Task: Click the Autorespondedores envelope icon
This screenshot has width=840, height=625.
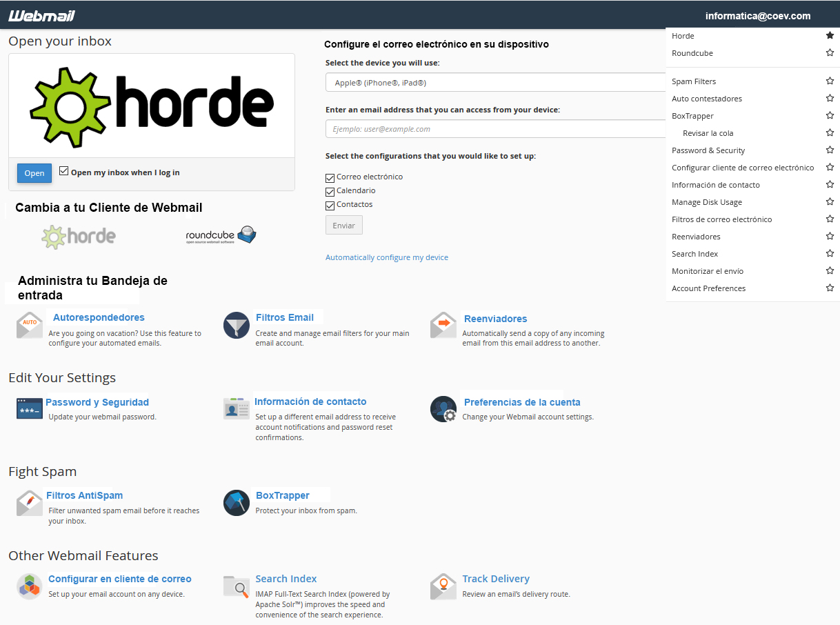Action: [30, 326]
